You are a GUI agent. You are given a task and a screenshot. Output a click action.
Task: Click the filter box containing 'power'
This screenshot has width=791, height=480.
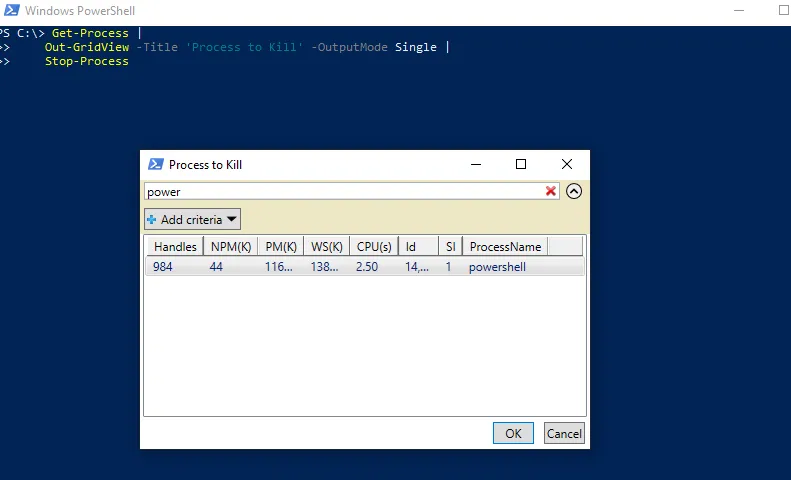click(x=340, y=191)
